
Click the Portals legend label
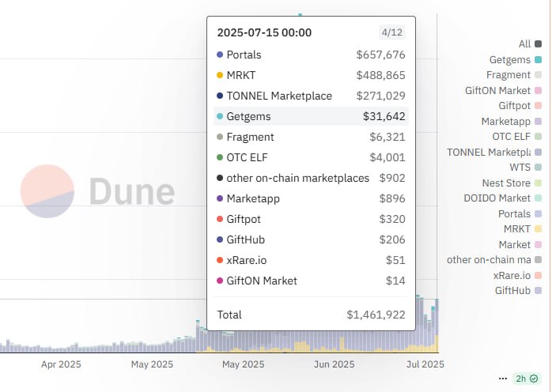pos(514,213)
